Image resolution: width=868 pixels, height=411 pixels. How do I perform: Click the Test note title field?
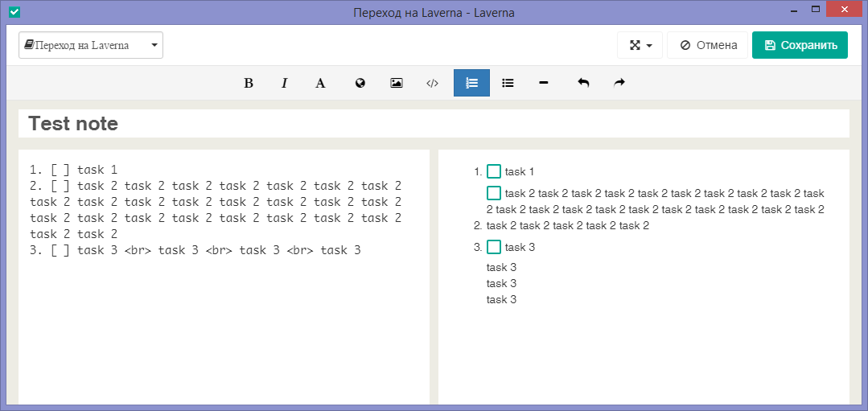(x=434, y=124)
